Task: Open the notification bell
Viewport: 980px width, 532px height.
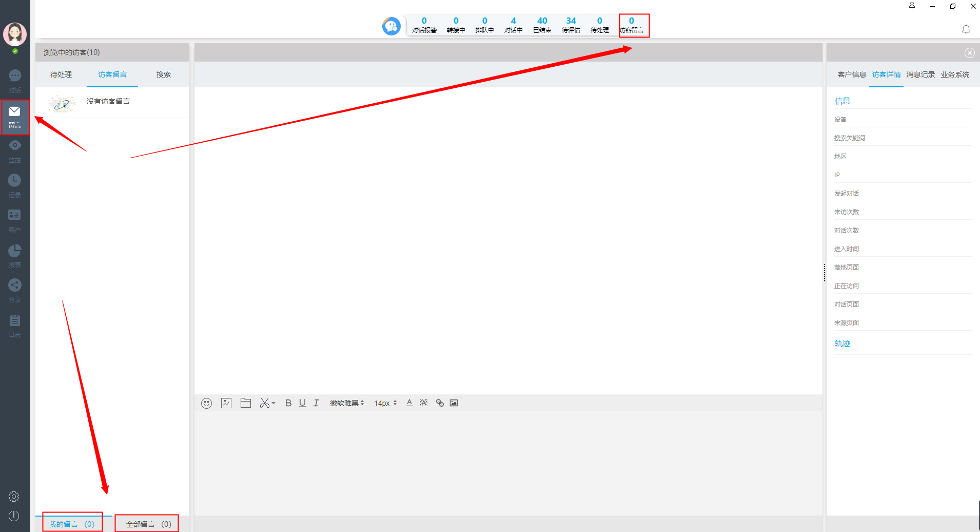Action: [x=966, y=29]
